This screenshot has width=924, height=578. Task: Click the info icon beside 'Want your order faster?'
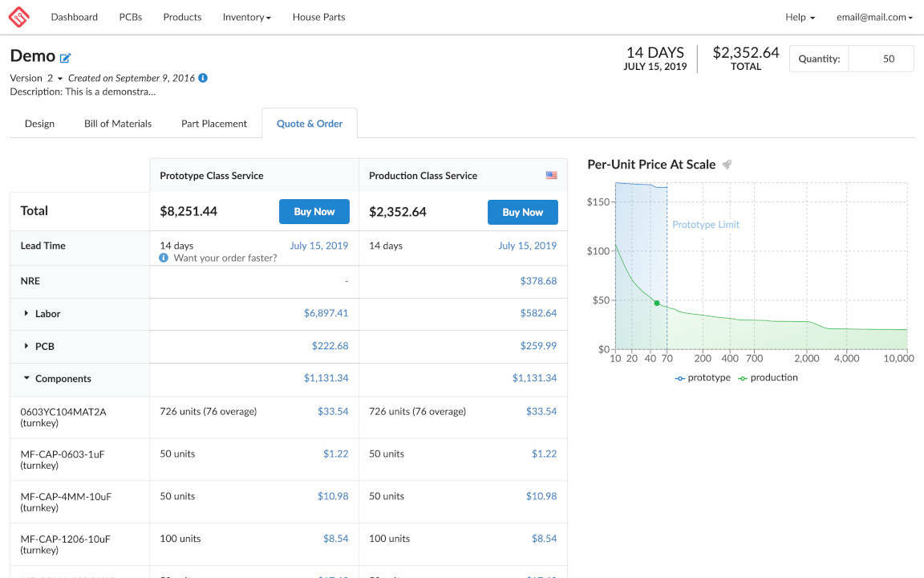pos(164,258)
